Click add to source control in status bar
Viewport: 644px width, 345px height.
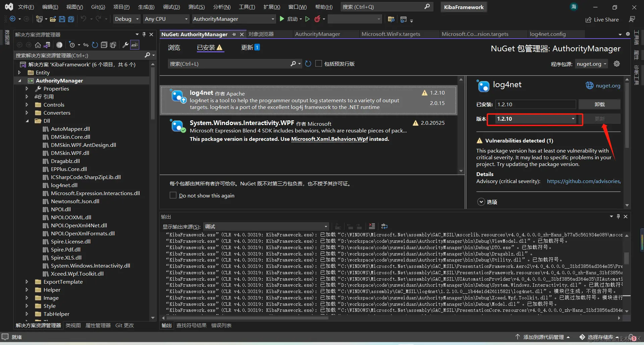click(x=543, y=337)
